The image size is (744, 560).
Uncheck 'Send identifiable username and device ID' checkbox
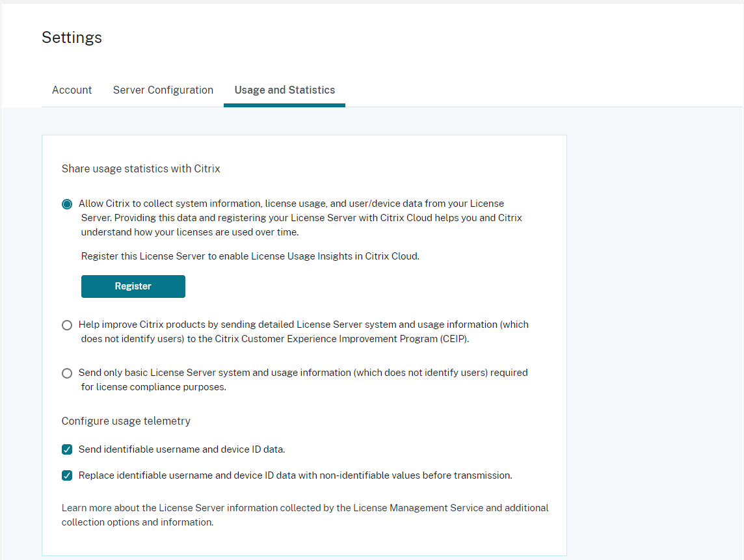pyautogui.click(x=67, y=449)
